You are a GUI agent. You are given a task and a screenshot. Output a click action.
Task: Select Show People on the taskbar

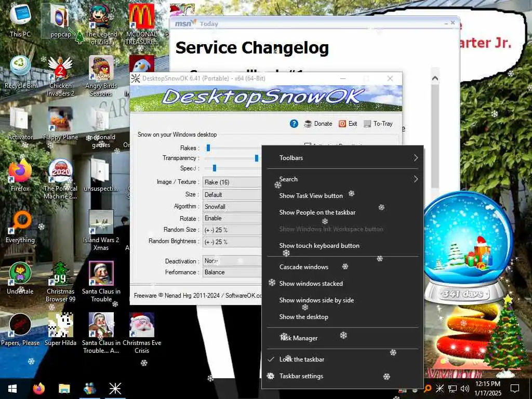tap(343, 212)
